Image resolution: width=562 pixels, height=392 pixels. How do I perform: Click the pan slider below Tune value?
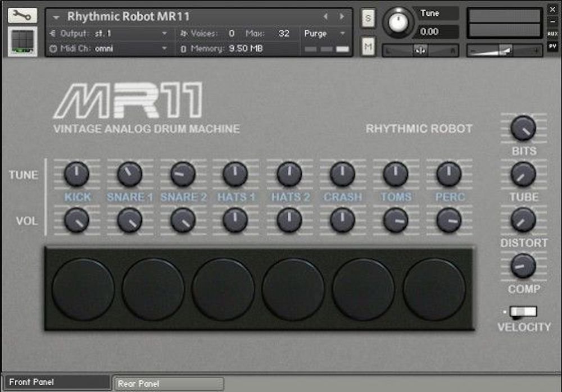pyautogui.click(x=420, y=51)
